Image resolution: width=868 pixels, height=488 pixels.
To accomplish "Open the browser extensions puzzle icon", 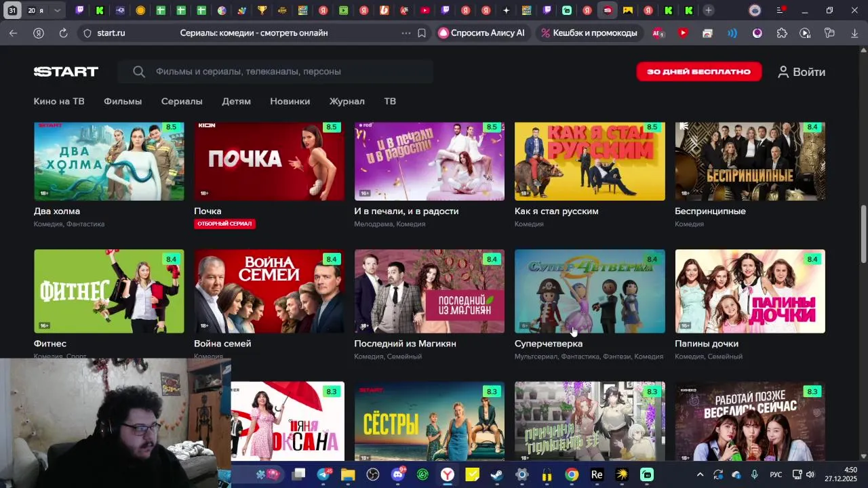I will pyautogui.click(x=782, y=33).
